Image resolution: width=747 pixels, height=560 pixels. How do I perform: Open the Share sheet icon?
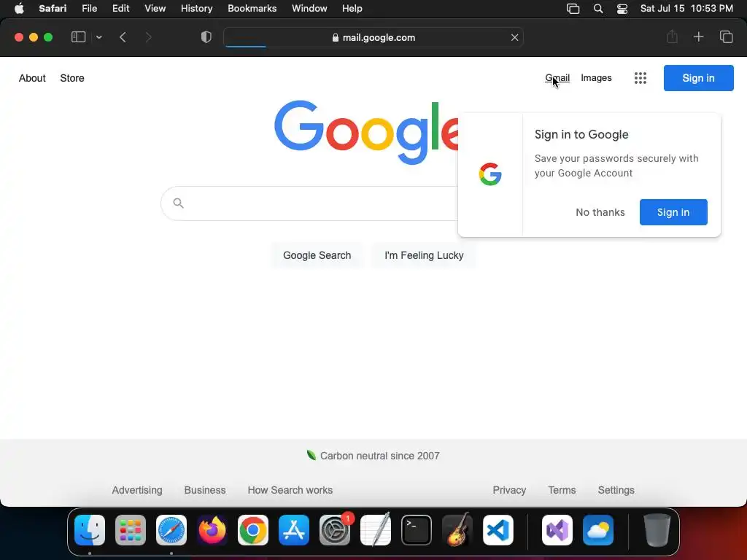(672, 36)
